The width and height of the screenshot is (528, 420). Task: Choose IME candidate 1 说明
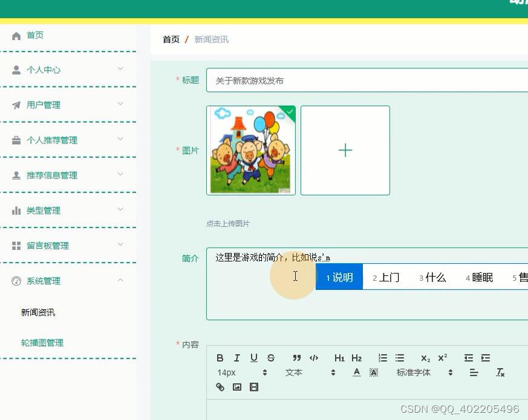(339, 277)
